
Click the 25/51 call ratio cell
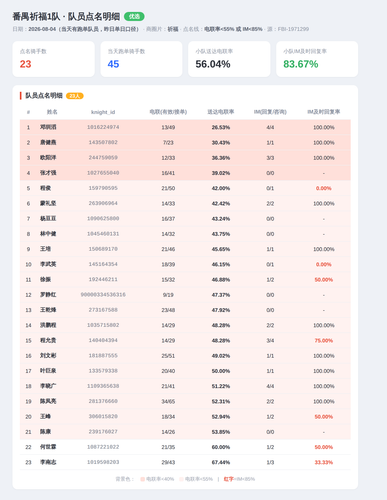[x=168, y=356]
